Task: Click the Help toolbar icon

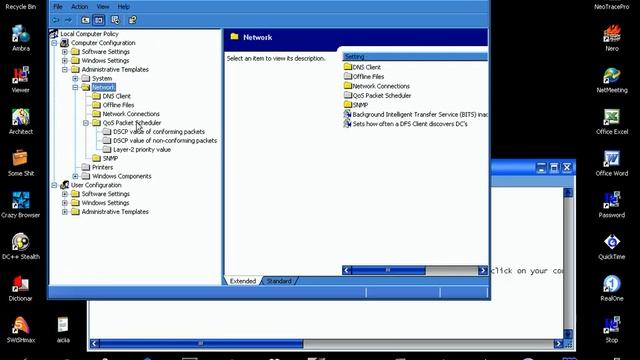Action: (132, 20)
